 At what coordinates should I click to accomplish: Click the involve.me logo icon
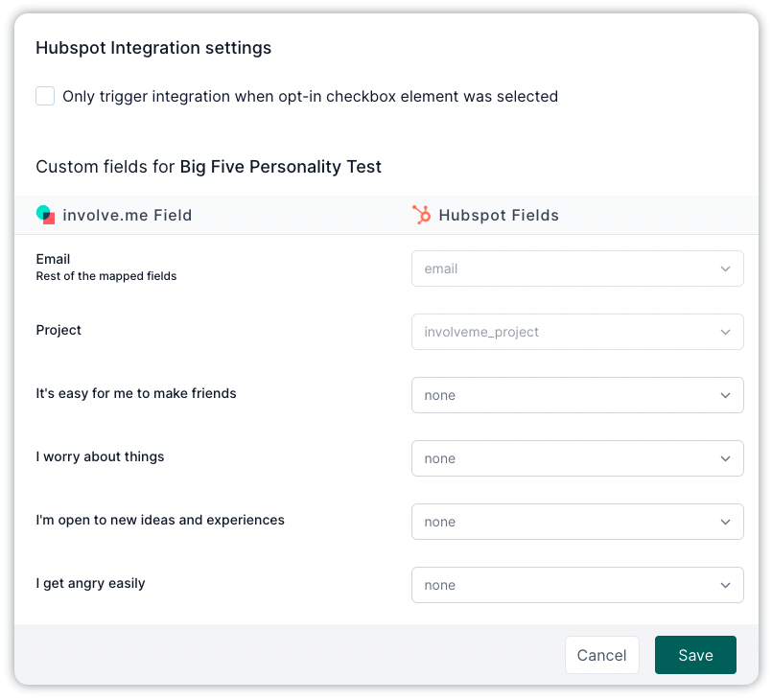click(45, 215)
